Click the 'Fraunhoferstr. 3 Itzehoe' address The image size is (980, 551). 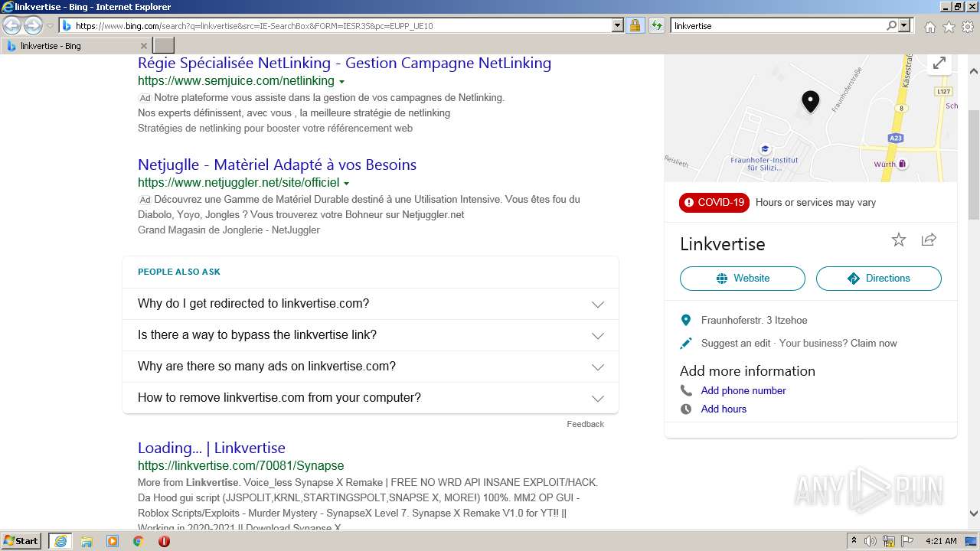pyautogui.click(x=754, y=321)
